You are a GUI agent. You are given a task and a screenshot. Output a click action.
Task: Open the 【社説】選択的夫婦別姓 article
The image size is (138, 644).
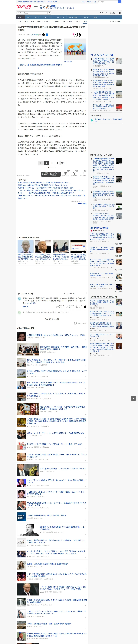pos(46,516)
